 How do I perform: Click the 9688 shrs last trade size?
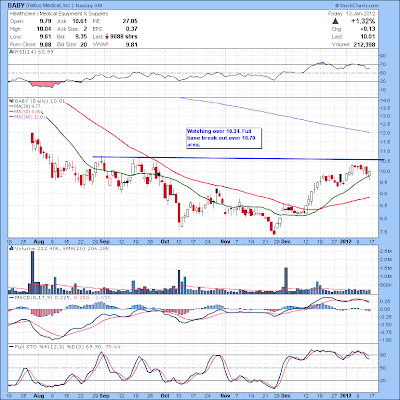(123, 37)
